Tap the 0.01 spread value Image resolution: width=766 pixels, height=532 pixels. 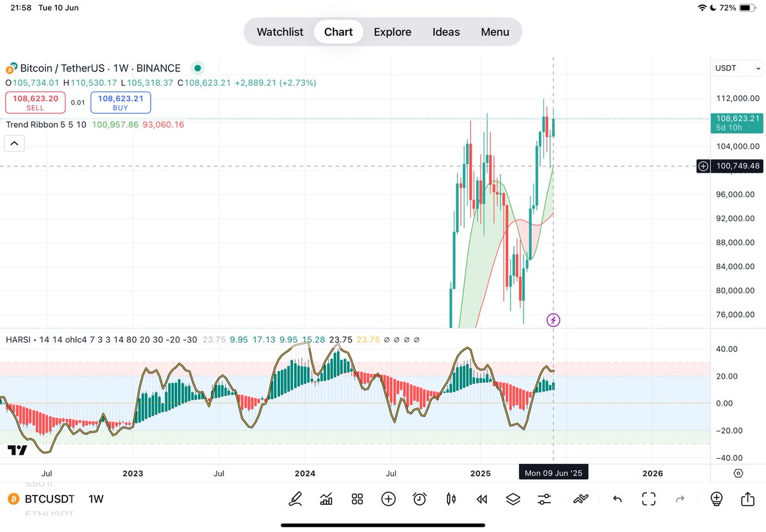(x=77, y=103)
